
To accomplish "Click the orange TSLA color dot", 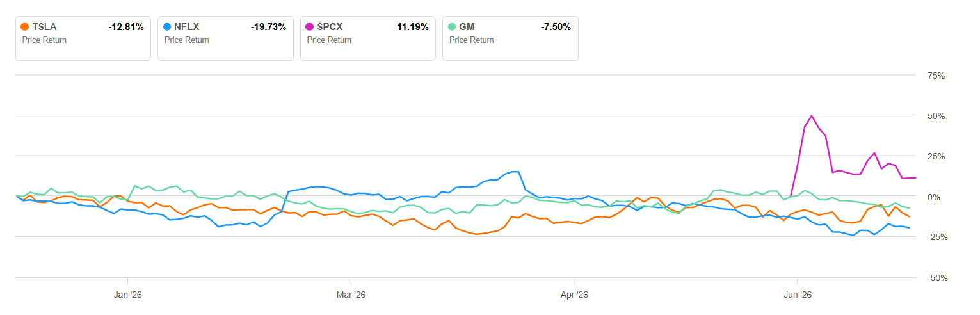I will point(25,27).
